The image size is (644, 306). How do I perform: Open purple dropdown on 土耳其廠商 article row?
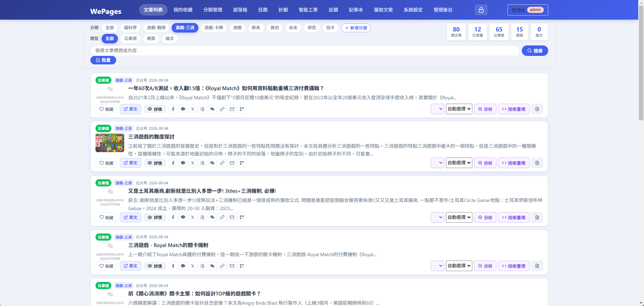point(437,217)
